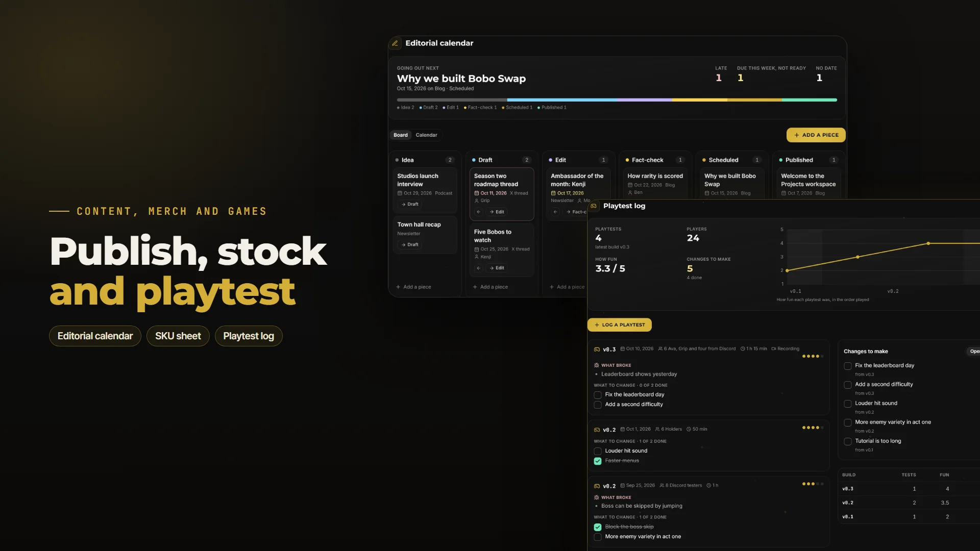Click the back arrow on Ambassador of the month card
Screen dimensions: 980x551
coord(555,212)
